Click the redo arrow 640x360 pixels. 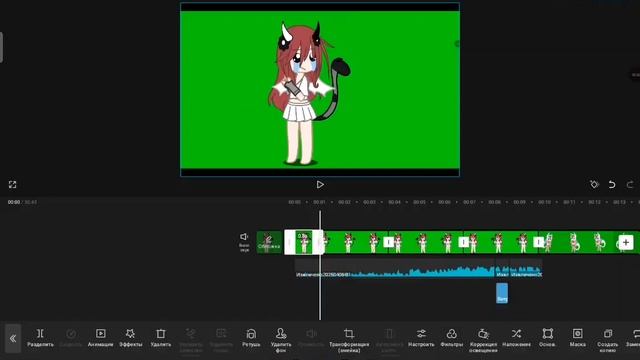pos(630,184)
